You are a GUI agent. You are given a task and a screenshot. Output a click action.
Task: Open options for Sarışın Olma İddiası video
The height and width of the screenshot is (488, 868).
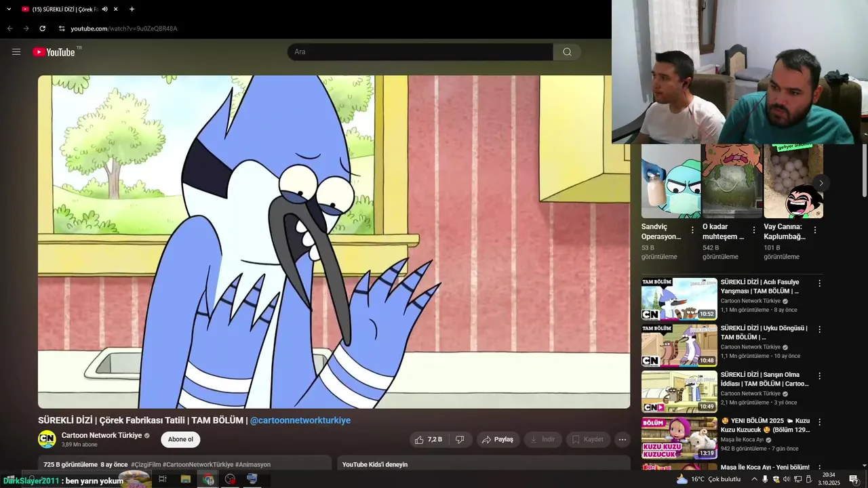click(x=819, y=375)
